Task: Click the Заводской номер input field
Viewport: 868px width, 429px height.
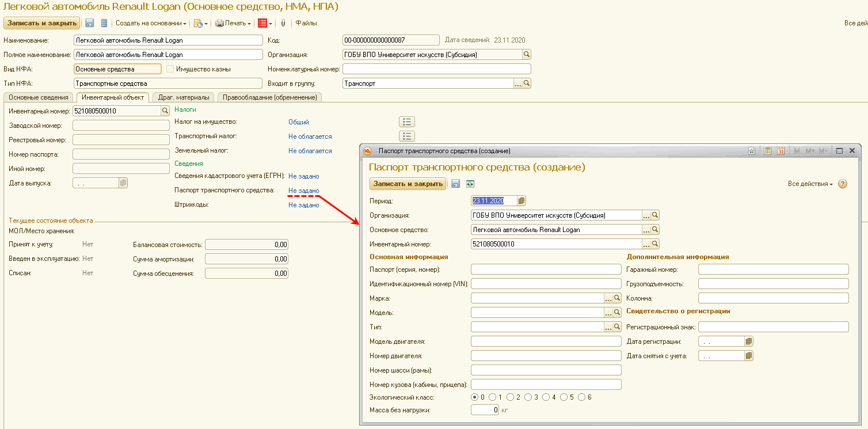Action: click(x=121, y=126)
